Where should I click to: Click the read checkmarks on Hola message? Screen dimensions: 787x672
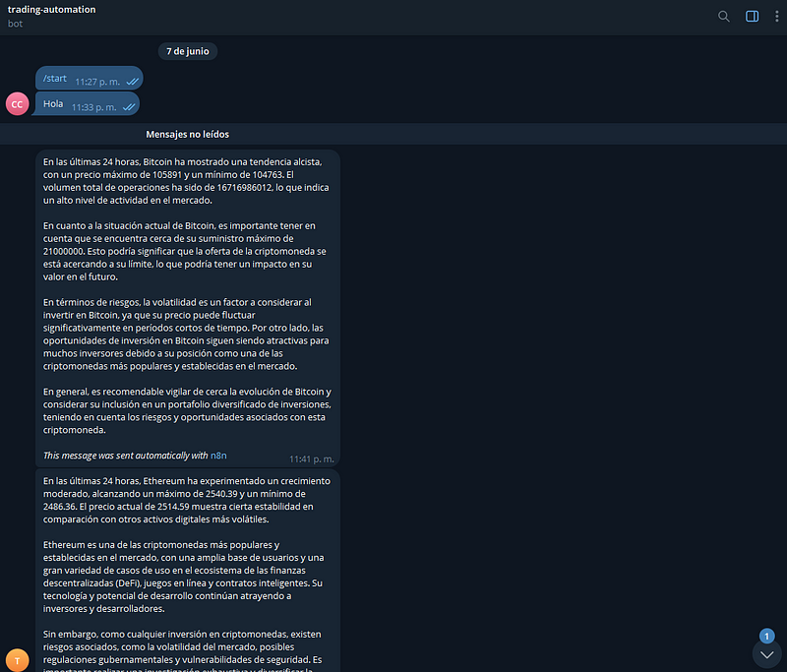129,107
